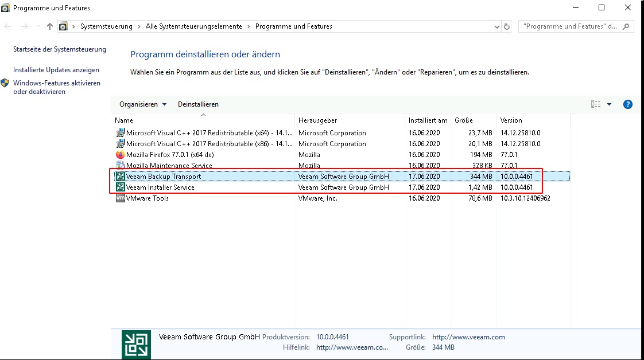
Task: Click the 23,7 MB size cell
Action: (x=480, y=133)
